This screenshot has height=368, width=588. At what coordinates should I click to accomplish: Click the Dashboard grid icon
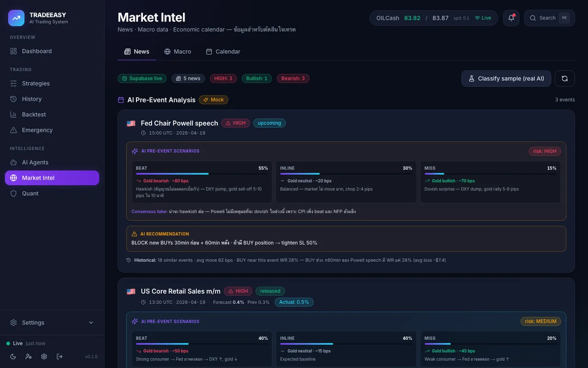(x=13, y=51)
